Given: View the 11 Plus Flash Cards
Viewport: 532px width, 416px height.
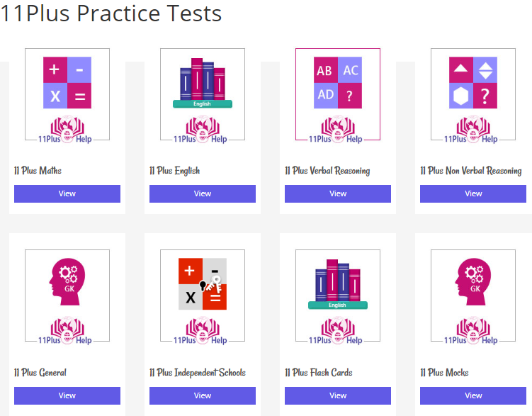Looking at the screenshot, I should [x=338, y=395].
